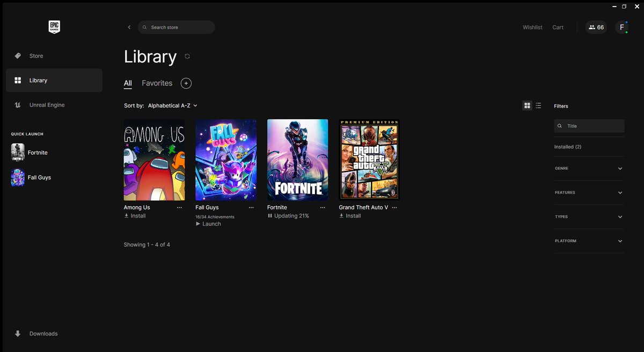This screenshot has height=352, width=644.
Task: Switch to the All tab
Action: point(128,83)
